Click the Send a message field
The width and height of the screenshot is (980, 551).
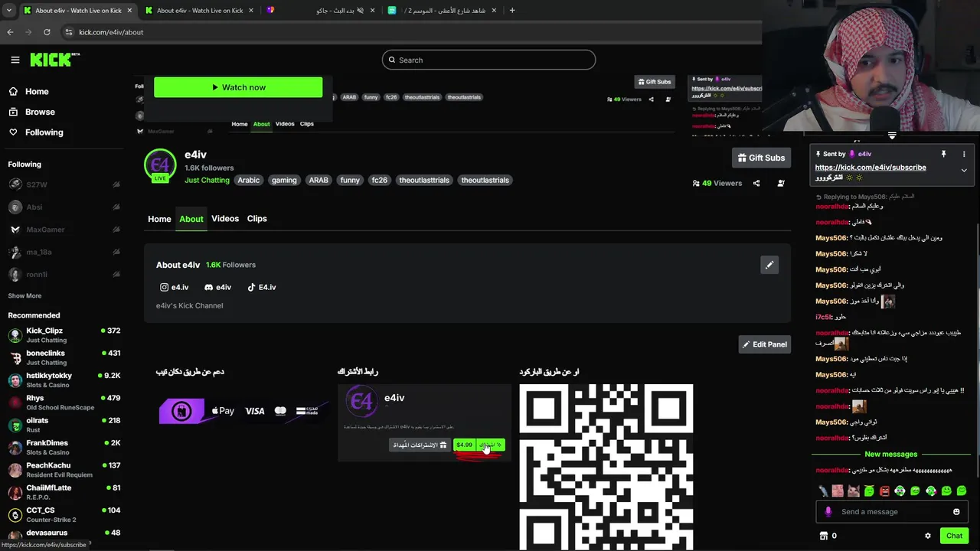891,512
